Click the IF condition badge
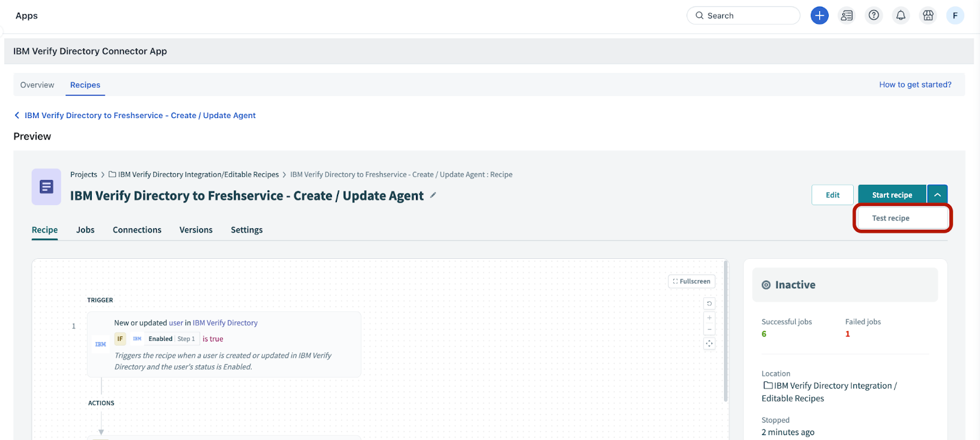 click(120, 339)
